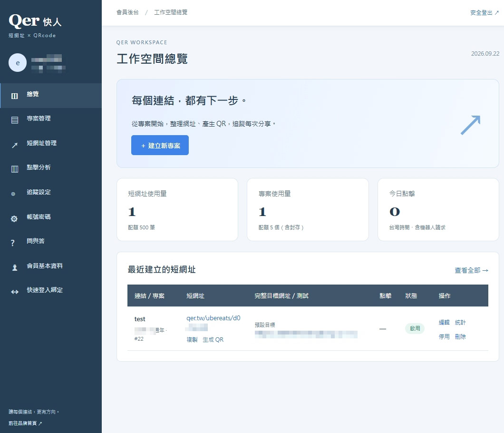
Task: Click the 點擊 column header
Action: (385, 295)
